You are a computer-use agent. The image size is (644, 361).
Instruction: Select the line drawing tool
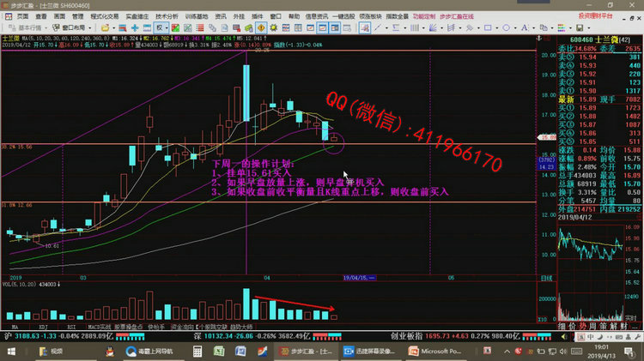(376, 27)
